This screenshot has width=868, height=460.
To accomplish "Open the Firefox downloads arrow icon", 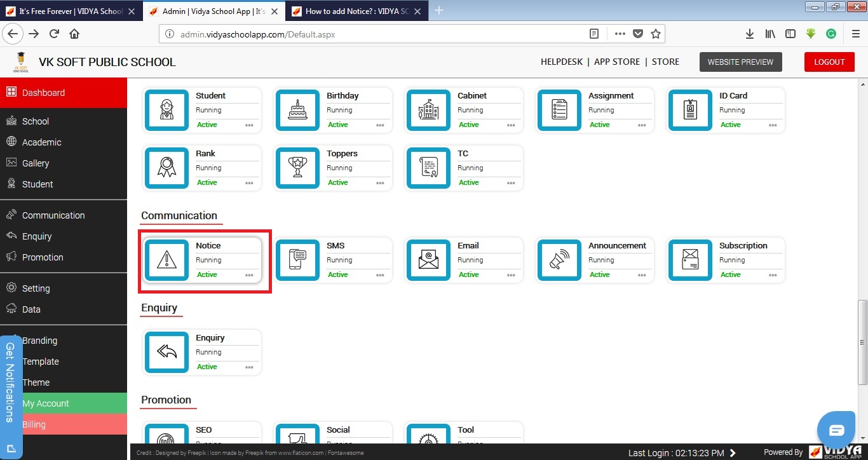I will pos(750,34).
